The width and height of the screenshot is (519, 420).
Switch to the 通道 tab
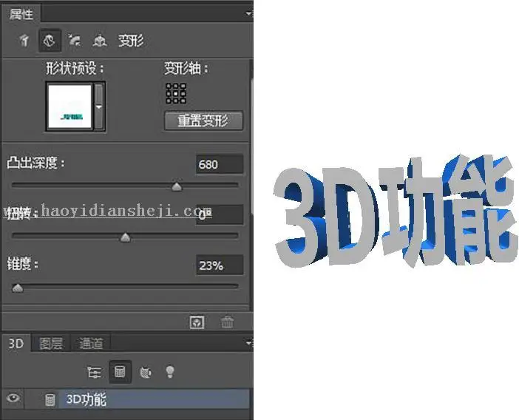point(91,343)
